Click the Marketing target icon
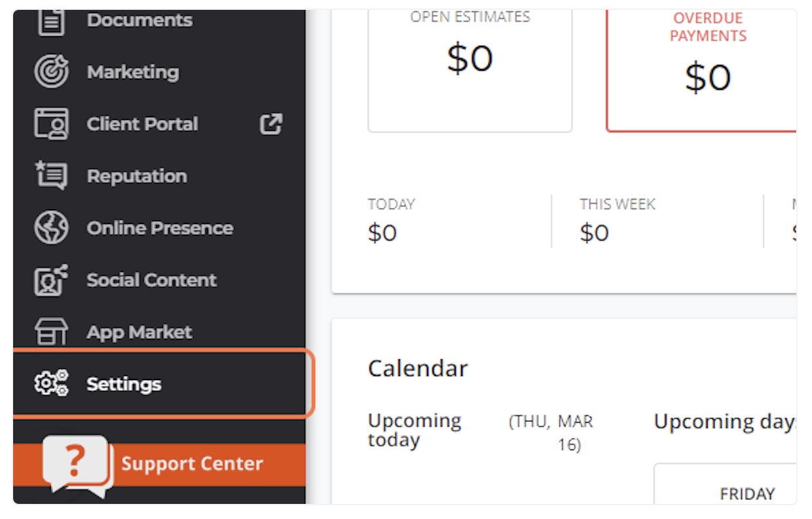 tap(51, 72)
